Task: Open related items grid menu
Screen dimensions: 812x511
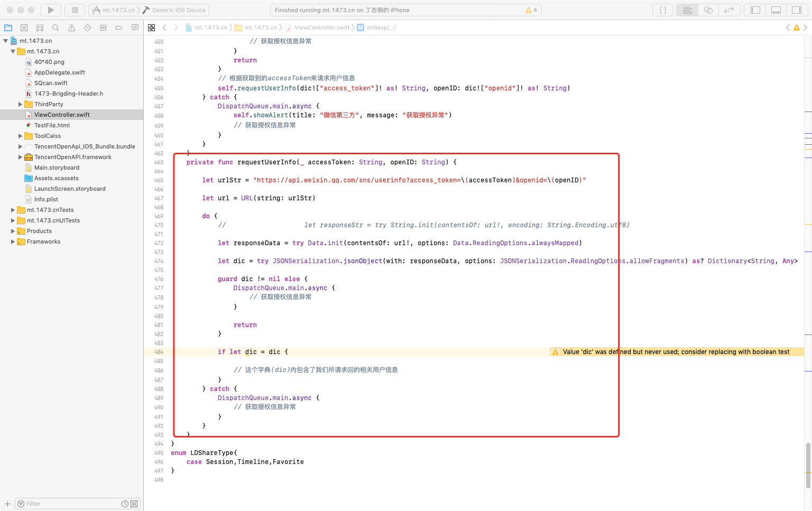Action: [x=152, y=27]
